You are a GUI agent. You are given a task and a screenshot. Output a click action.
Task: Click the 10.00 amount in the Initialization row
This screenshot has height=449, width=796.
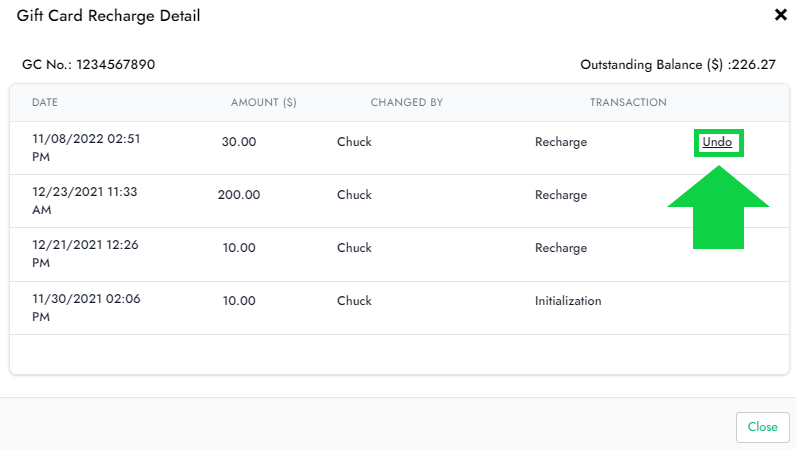[239, 301]
